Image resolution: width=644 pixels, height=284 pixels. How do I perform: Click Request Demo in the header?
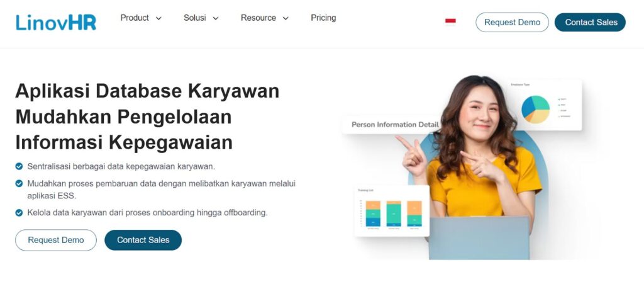click(x=512, y=22)
